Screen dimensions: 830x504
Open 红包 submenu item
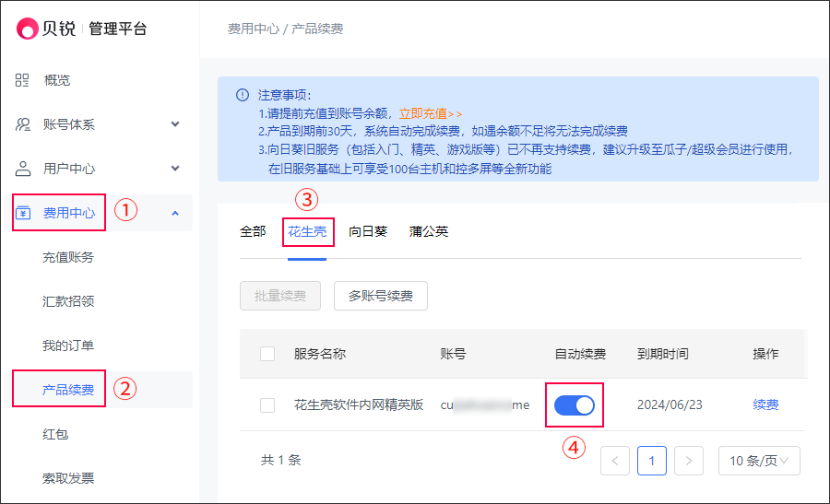point(55,434)
